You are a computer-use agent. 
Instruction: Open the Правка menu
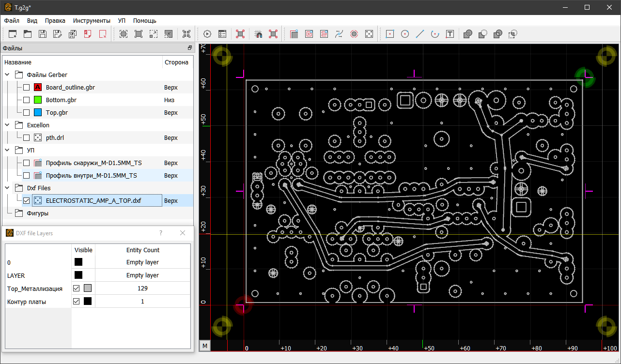point(55,21)
